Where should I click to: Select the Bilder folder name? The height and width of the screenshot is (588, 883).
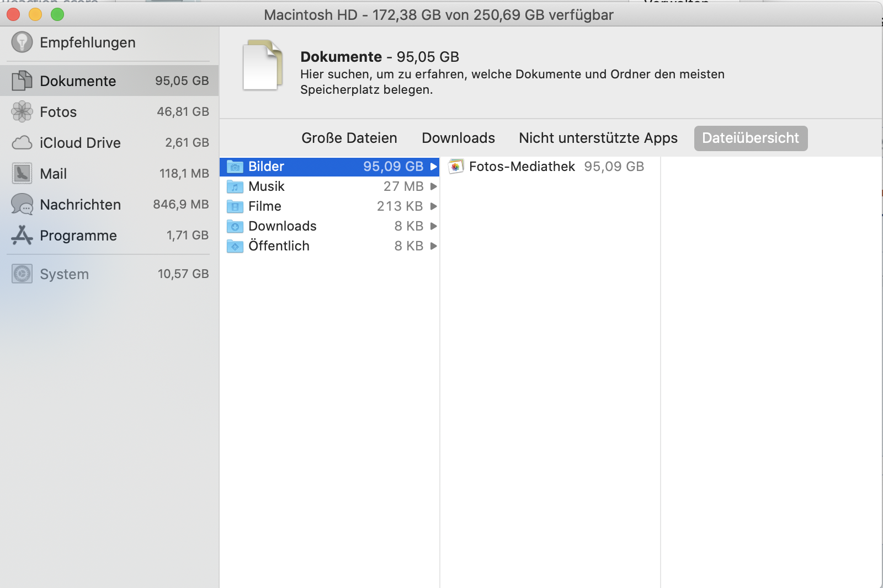coord(267,167)
